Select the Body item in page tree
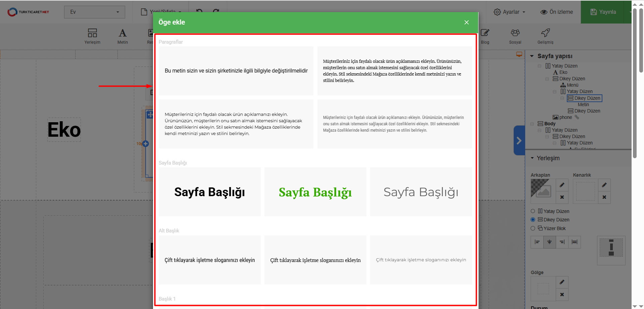This screenshot has width=644, height=309. [550, 124]
